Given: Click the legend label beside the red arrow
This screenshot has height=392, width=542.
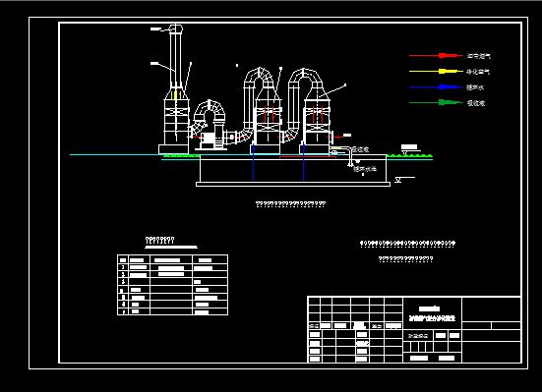Looking at the screenshot, I should pyautogui.click(x=478, y=56).
